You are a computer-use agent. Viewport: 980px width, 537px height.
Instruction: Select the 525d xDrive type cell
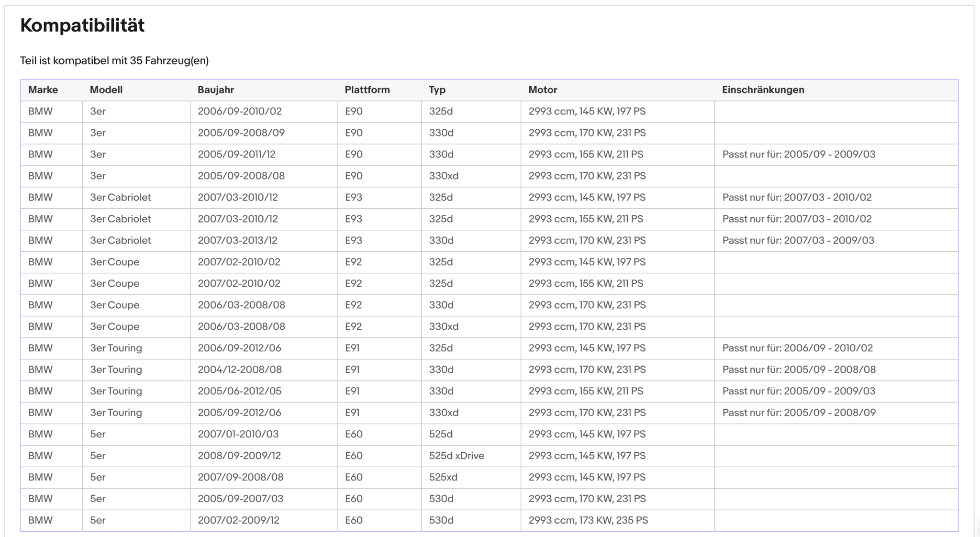point(457,456)
